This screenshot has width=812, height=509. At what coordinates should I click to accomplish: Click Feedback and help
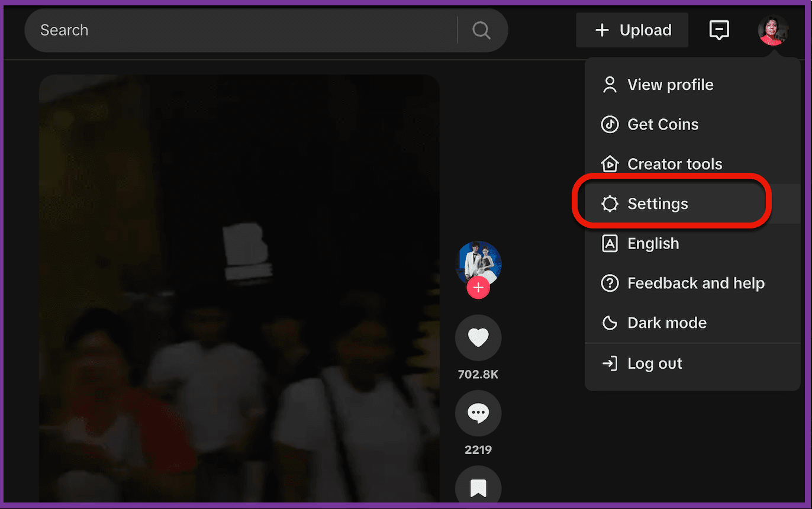click(696, 283)
